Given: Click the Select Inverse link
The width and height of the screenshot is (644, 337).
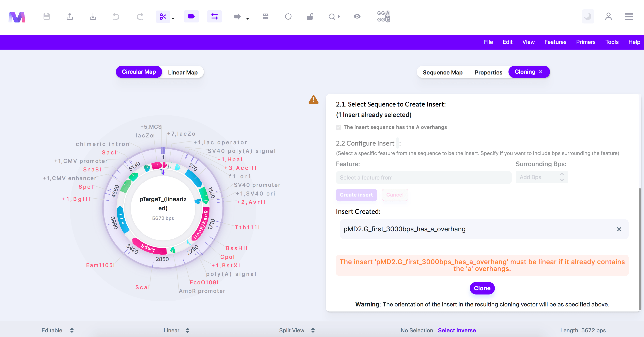Looking at the screenshot, I should click(457, 330).
